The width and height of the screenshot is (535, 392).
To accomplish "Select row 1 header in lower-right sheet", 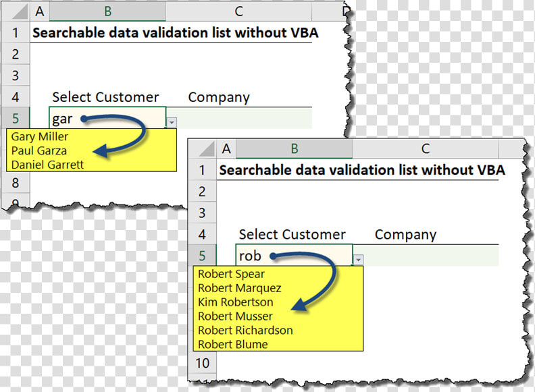I will coord(203,170).
